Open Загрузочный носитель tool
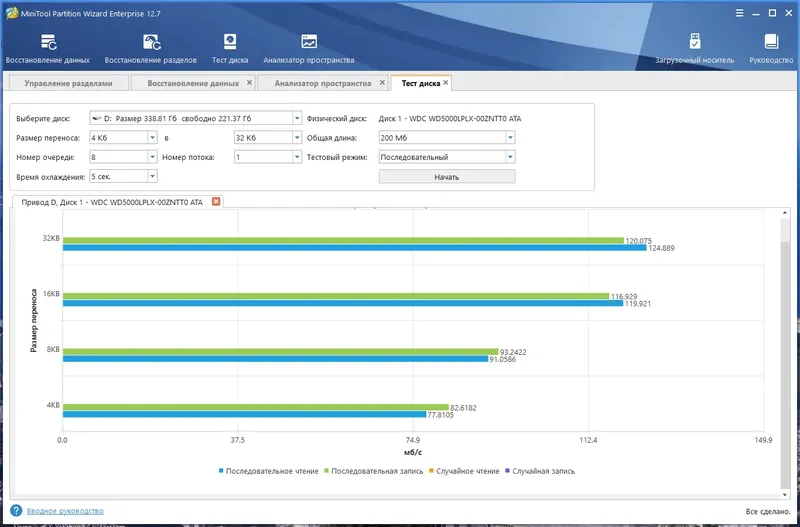Viewport: 800px width, 527px height. click(695, 49)
